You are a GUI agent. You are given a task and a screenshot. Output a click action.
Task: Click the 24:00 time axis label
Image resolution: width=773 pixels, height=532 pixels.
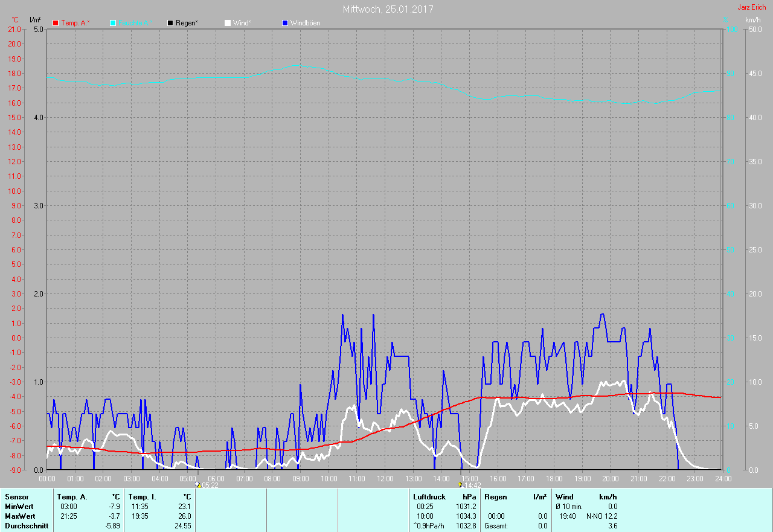pyautogui.click(x=723, y=478)
